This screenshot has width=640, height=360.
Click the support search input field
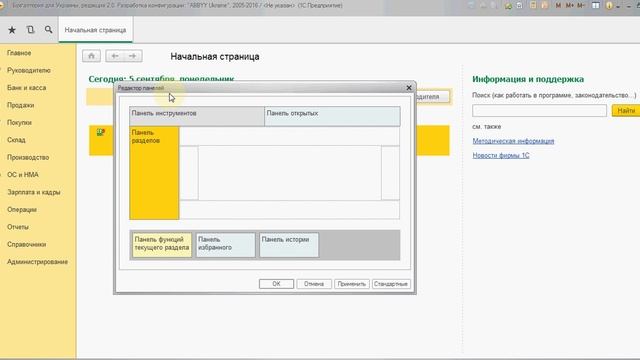539,111
